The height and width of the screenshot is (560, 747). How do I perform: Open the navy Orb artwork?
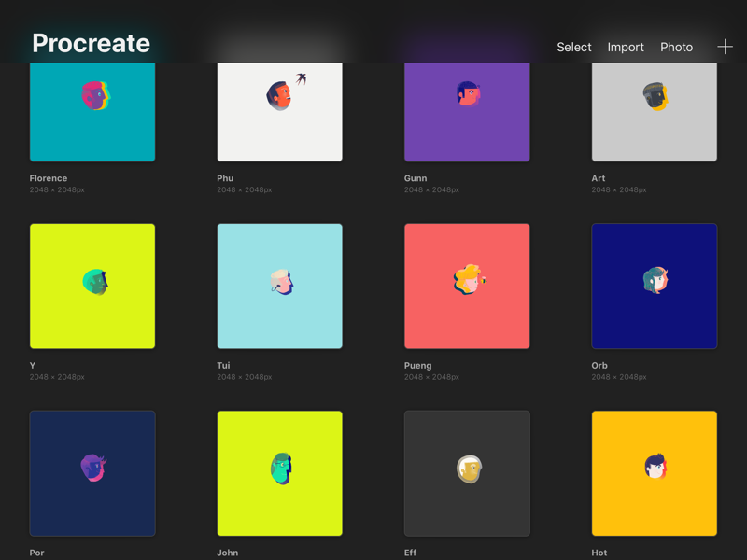(x=654, y=286)
